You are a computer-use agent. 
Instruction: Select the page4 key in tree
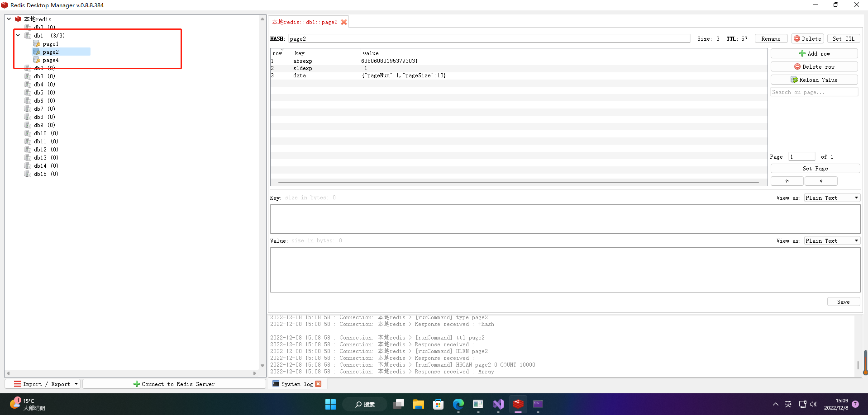(51, 60)
